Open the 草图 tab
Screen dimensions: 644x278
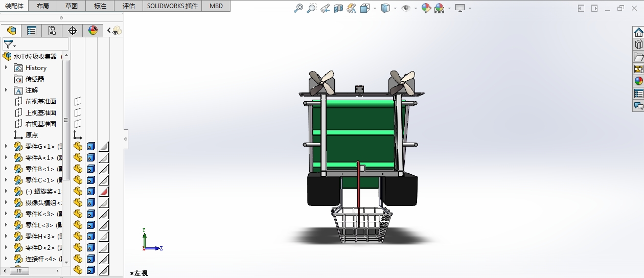tap(72, 6)
